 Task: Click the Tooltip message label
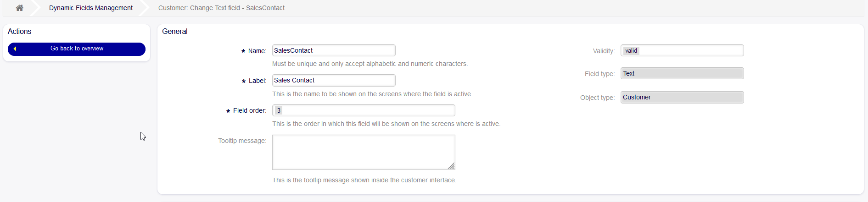tap(242, 141)
